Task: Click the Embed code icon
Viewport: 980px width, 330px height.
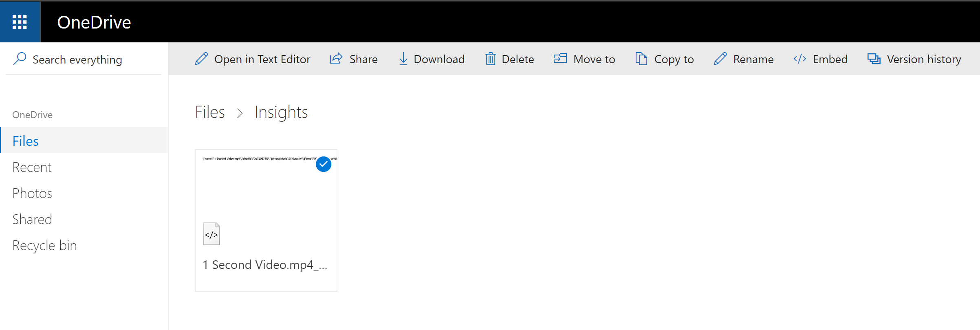Action: (799, 59)
